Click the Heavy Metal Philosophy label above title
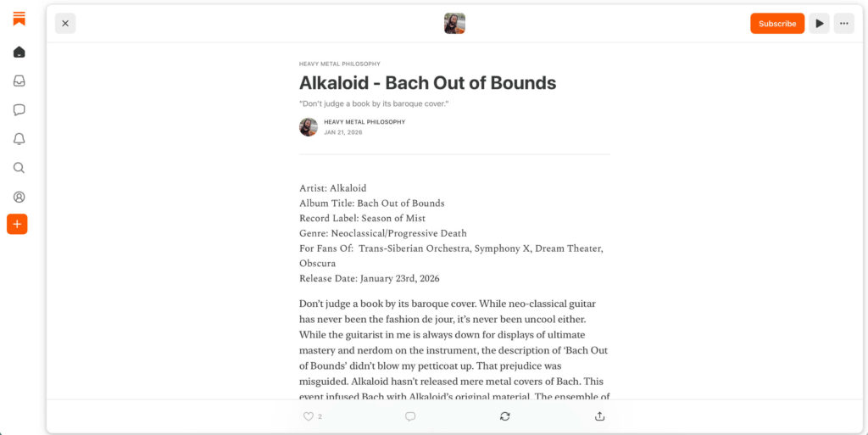 pyautogui.click(x=339, y=64)
